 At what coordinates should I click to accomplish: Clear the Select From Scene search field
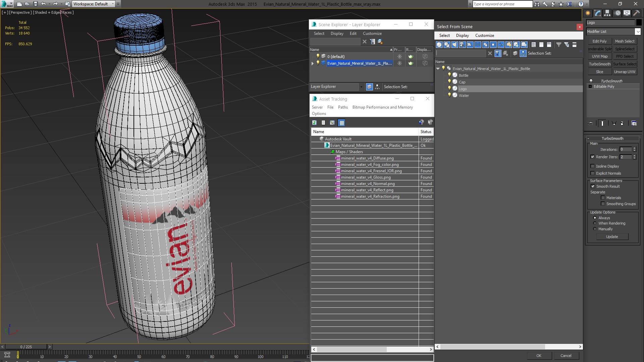[490, 53]
